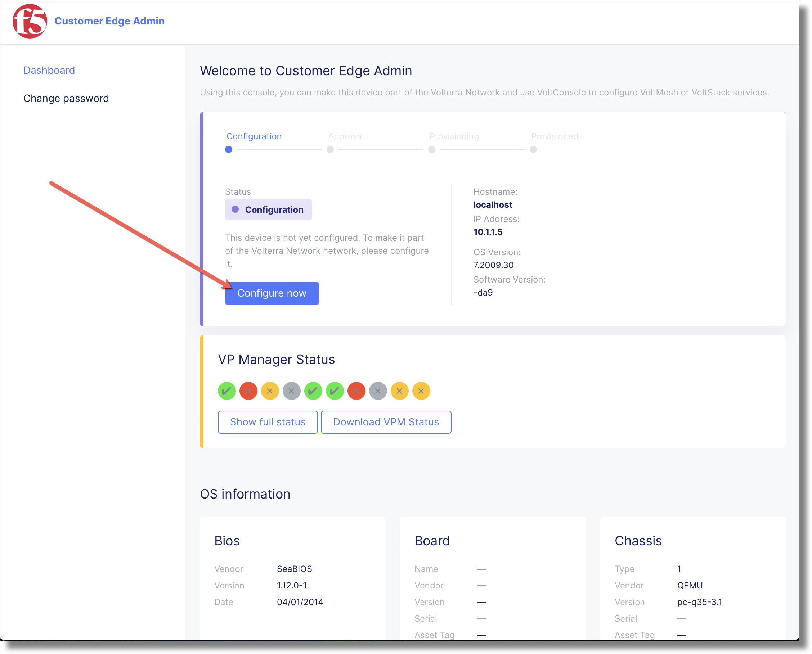The image size is (812, 654).
Task: Select the Approval step label
Action: point(346,136)
